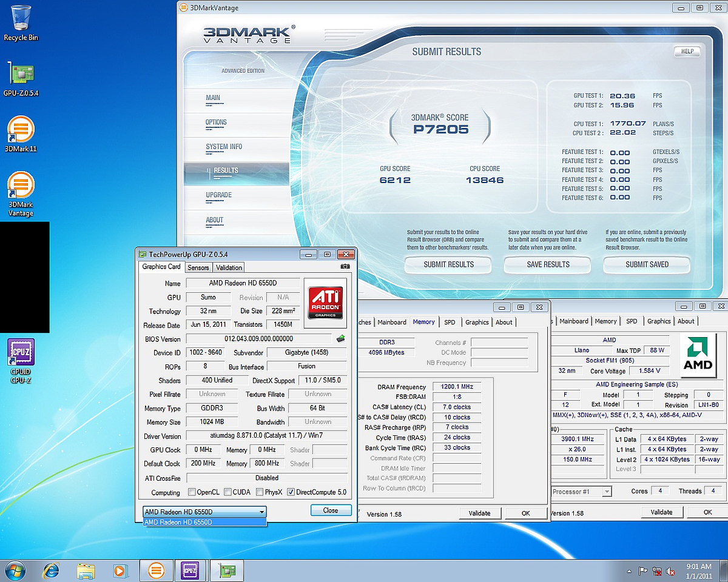Click the Release Date value Jun 15, 2011

click(208, 325)
